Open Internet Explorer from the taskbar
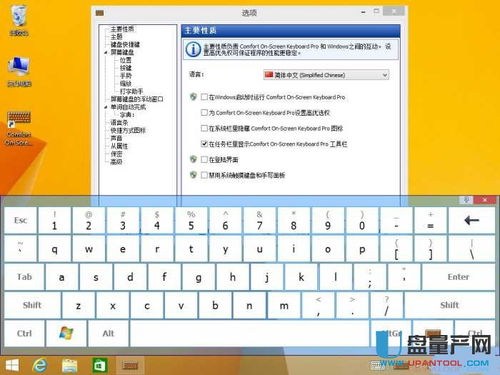500x375 pixels. [x=40, y=366]
